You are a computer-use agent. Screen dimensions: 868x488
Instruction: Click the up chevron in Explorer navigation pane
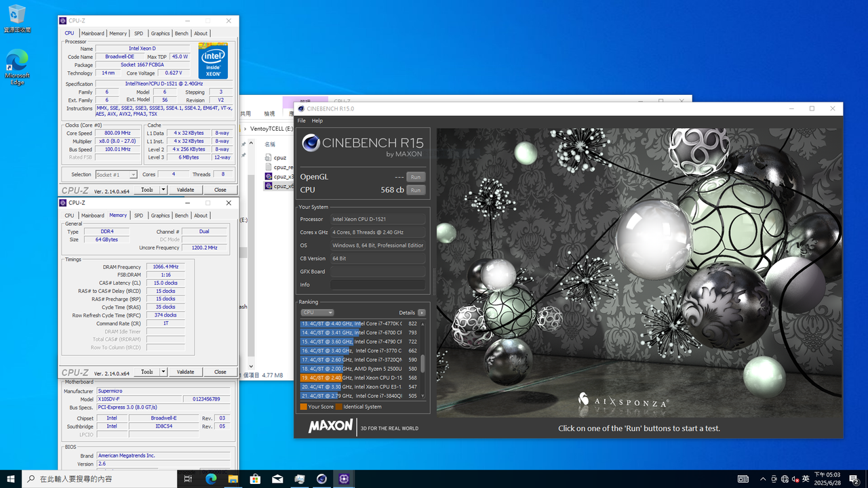click(x=250, y=144)
